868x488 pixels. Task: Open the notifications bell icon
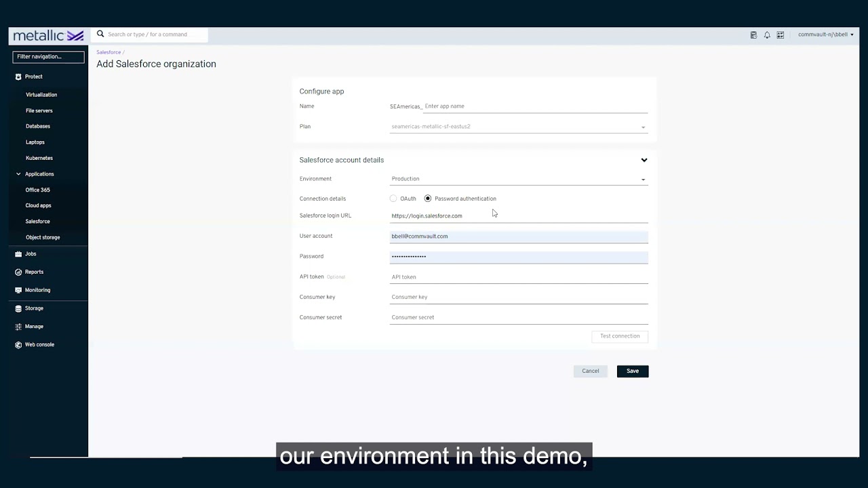click(767, 35)
